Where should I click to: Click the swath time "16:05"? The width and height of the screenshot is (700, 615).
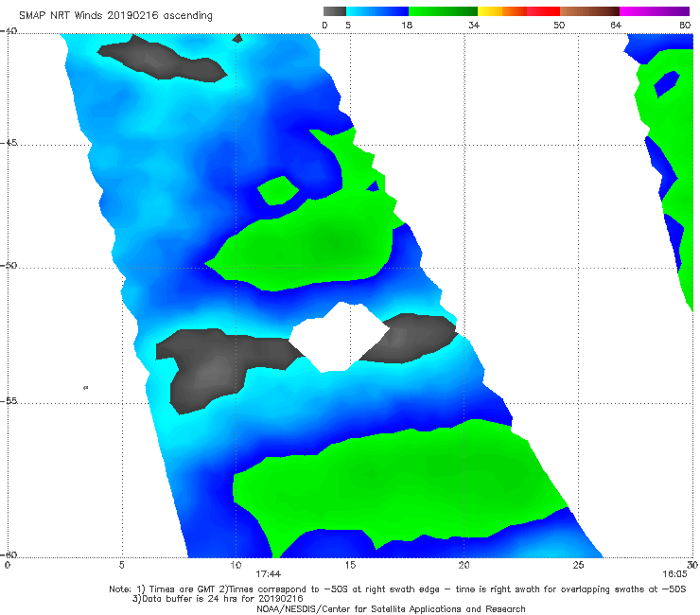pos(674,574)
